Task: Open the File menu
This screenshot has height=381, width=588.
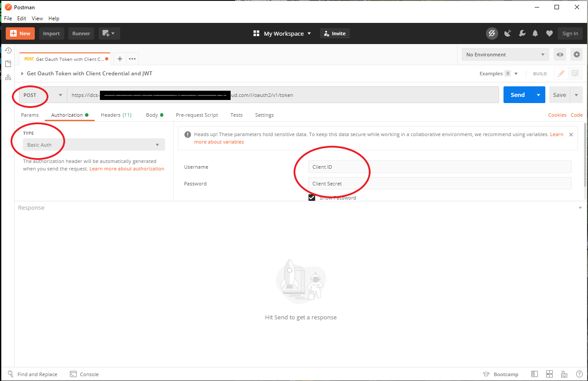Action: pyautogui.click(x=8, y=18)
